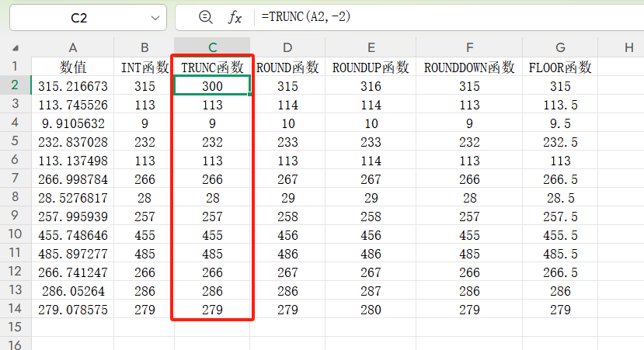This screenshot has width=644, height=350.
Task: Select column F header
Action: click(x=469, y=47)
